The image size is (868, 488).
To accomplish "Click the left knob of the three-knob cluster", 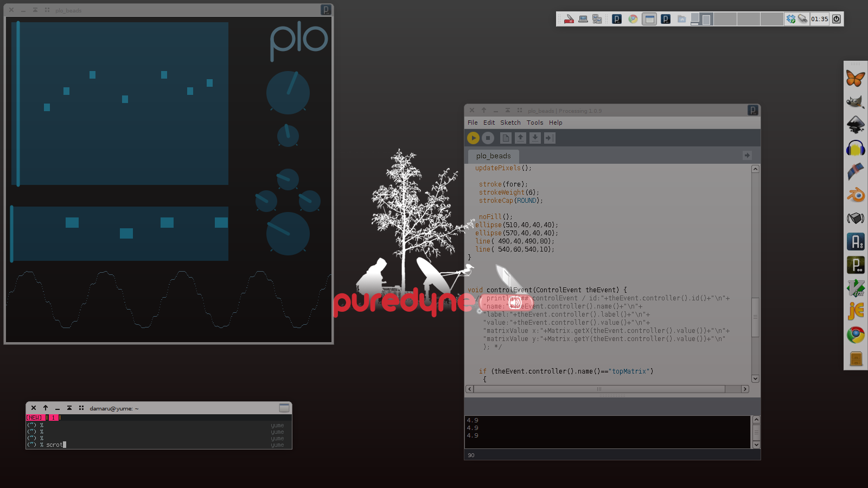I will point(266,201).
